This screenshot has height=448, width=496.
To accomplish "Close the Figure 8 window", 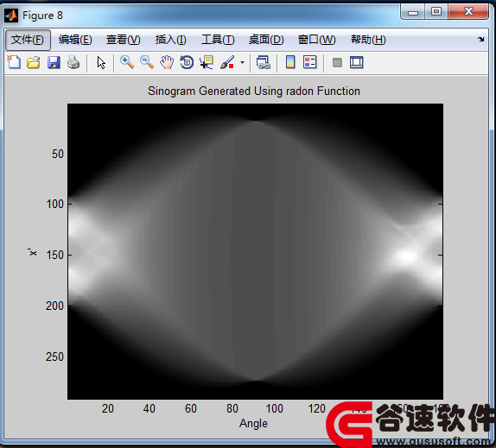I will coord(468,12).
